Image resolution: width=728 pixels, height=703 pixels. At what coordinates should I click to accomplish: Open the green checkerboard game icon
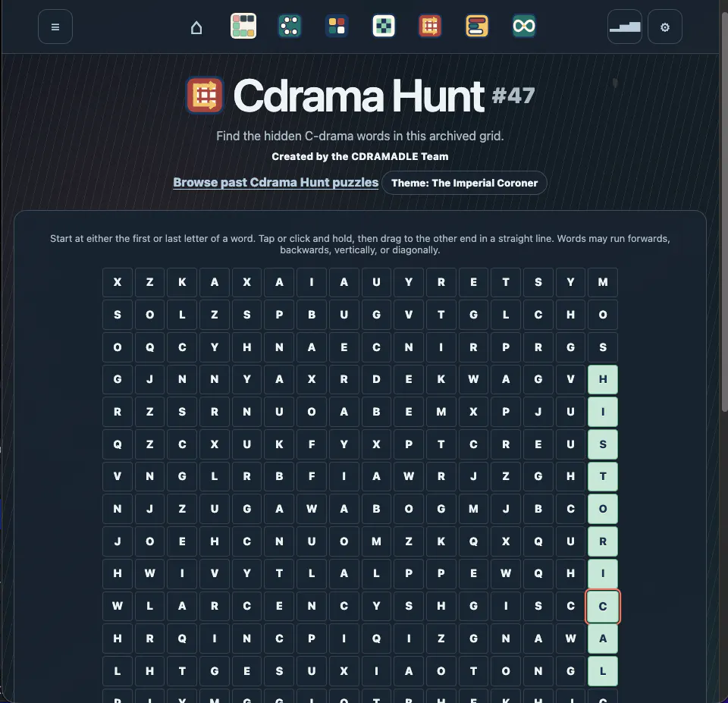click(x=384, y=26)
